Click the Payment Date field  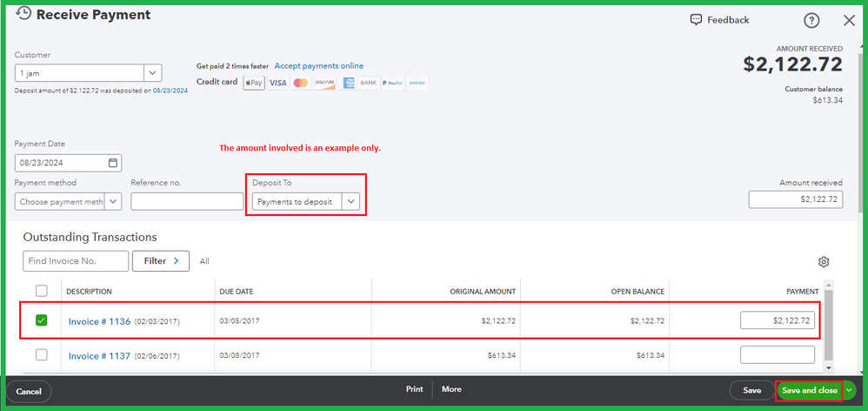pyautogui.click(x=68, y=163)
